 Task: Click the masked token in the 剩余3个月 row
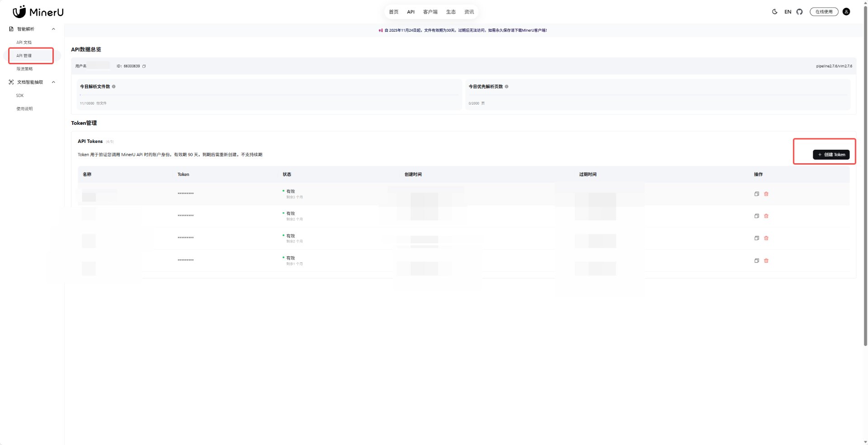coord(185,194)
